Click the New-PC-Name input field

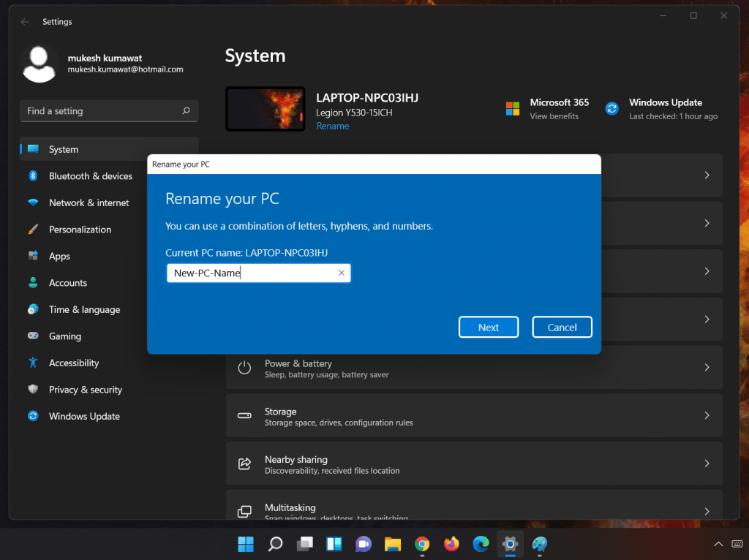pos(258,273)
